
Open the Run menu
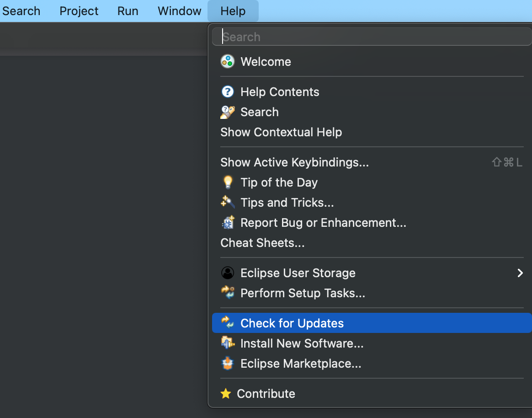(x=127, y=11)
